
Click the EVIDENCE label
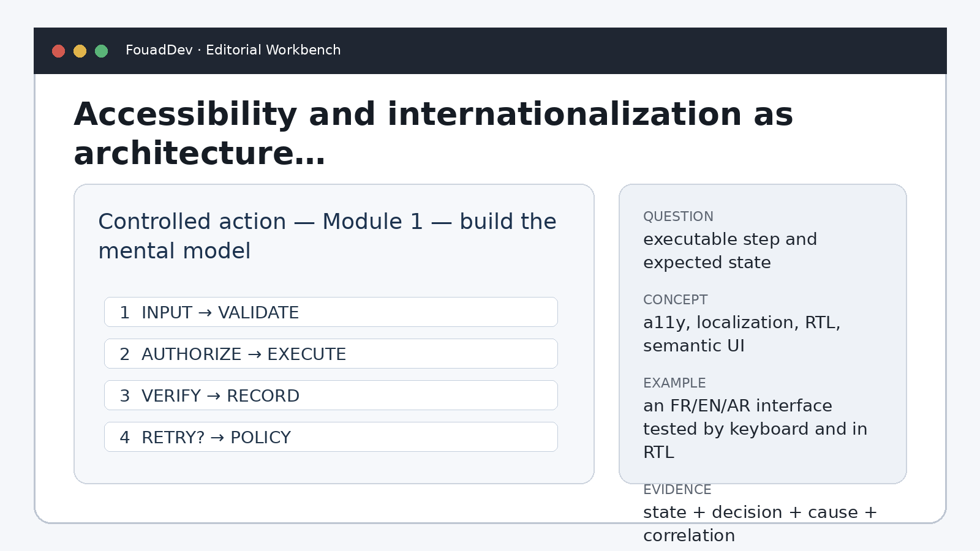(677, 490)
